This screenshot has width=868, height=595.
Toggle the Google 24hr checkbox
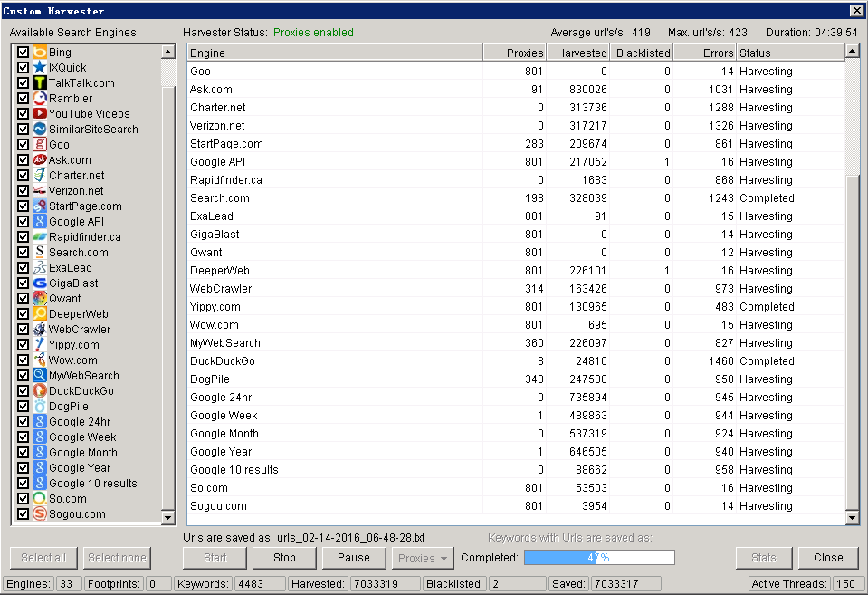point(23,422)
